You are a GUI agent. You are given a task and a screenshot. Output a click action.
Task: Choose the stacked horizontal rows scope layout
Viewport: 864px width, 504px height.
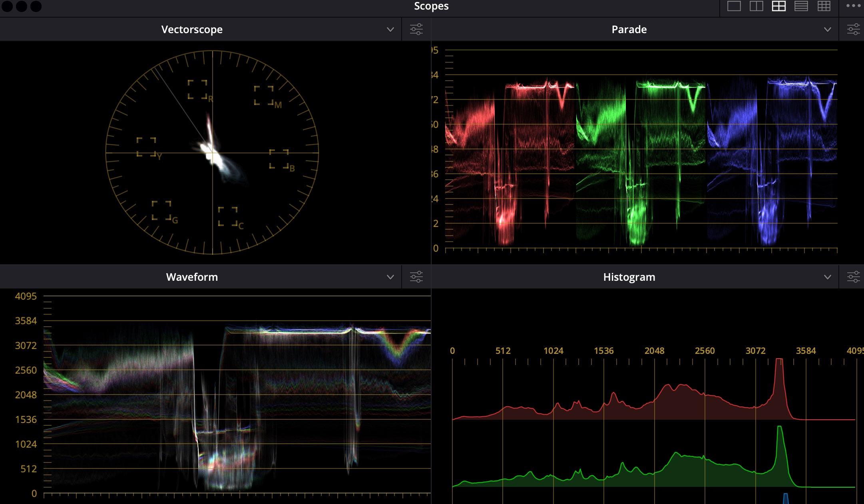point(801,6)
